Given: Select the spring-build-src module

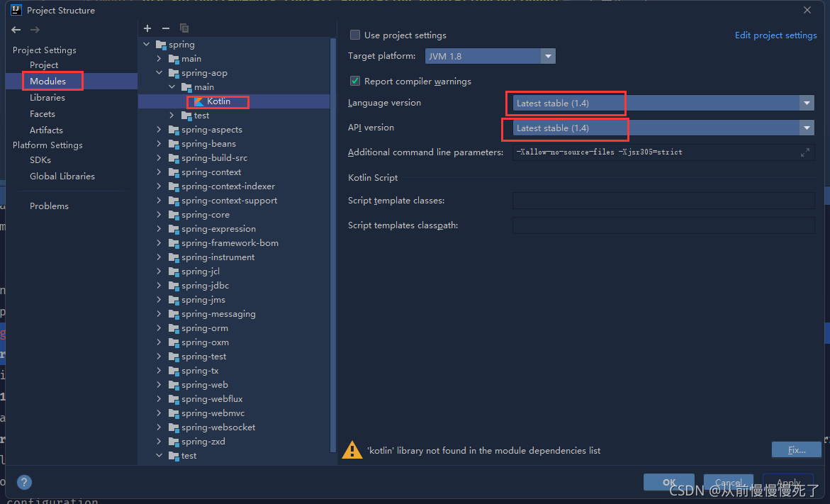Looking at the screenshot, I should click(x=214, y=158).
